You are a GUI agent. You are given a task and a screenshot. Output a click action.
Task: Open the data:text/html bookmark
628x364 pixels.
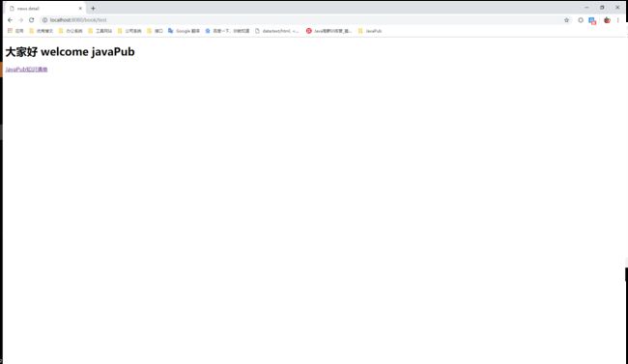pos(276,31)
